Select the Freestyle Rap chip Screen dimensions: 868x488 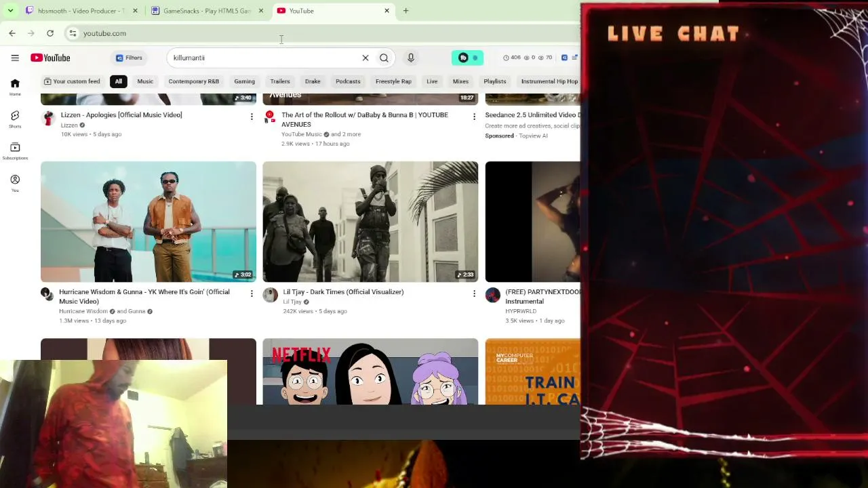tap(393, 81)
